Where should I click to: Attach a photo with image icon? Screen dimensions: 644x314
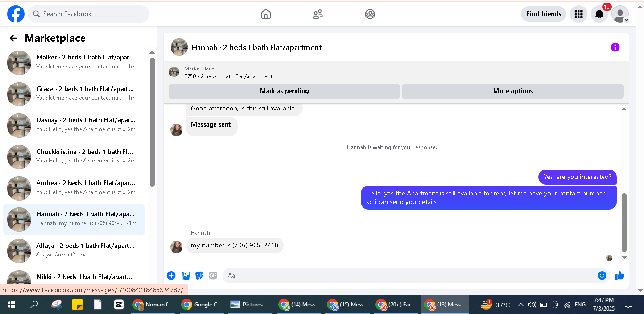click(x=186, y=275)
